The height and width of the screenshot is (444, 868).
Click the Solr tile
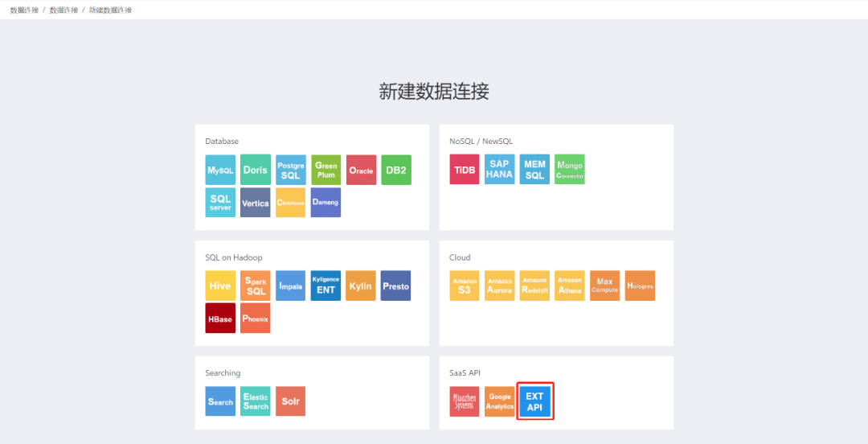[291, 401]
